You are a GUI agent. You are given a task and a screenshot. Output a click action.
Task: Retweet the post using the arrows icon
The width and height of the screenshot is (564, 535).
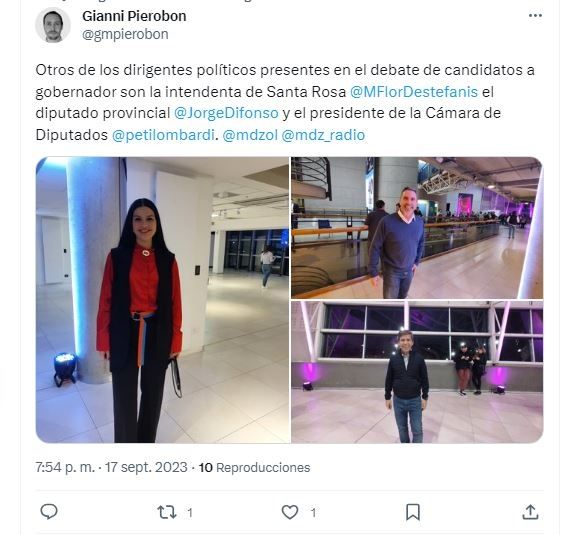(167, 512)
